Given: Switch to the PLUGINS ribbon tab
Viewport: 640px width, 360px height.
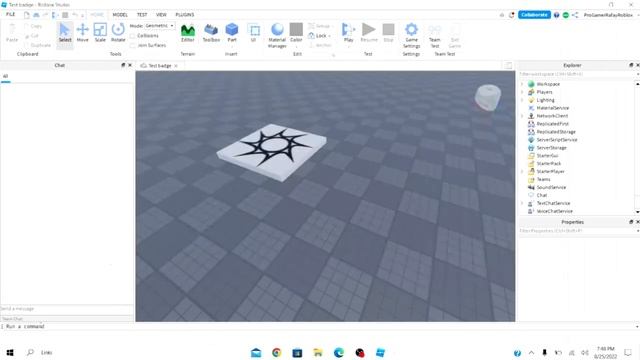Looking at the screenshot, I should tap(184, 15).
